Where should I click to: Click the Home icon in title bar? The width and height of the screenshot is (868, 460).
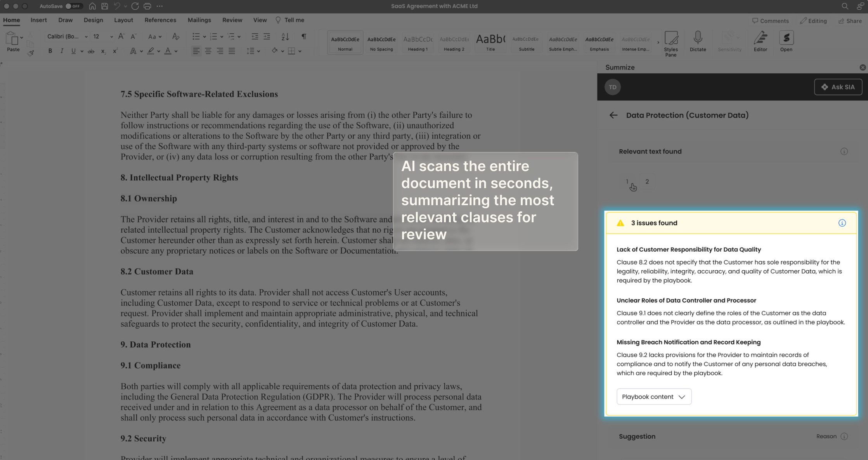92,6
